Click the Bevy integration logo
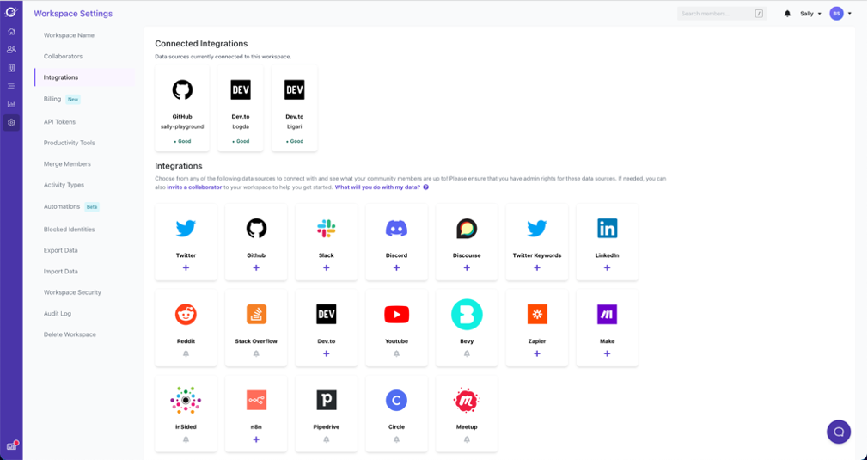The image size is (868, 460). 467,314
